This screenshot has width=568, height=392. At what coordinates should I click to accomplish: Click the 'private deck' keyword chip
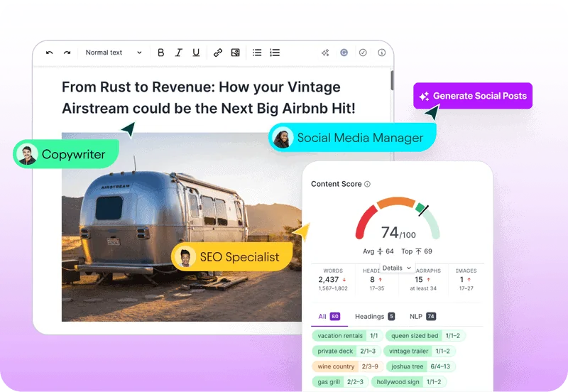[346, 351]
